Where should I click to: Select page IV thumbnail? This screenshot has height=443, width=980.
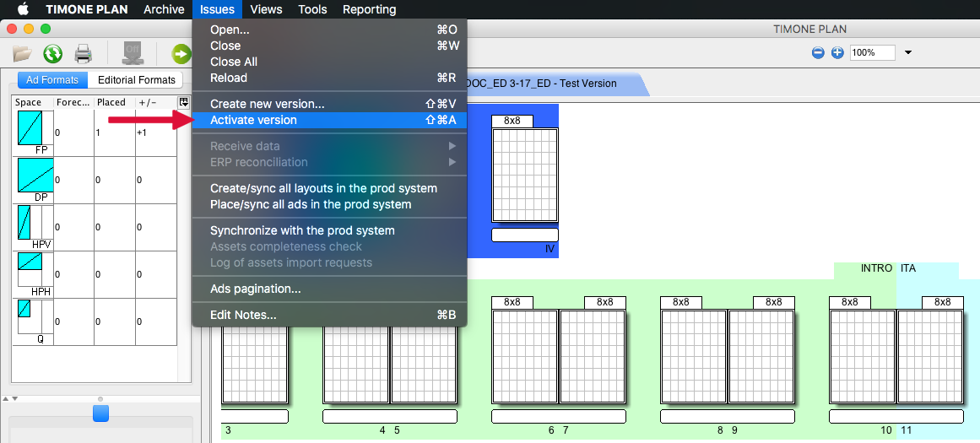(524, 175)
